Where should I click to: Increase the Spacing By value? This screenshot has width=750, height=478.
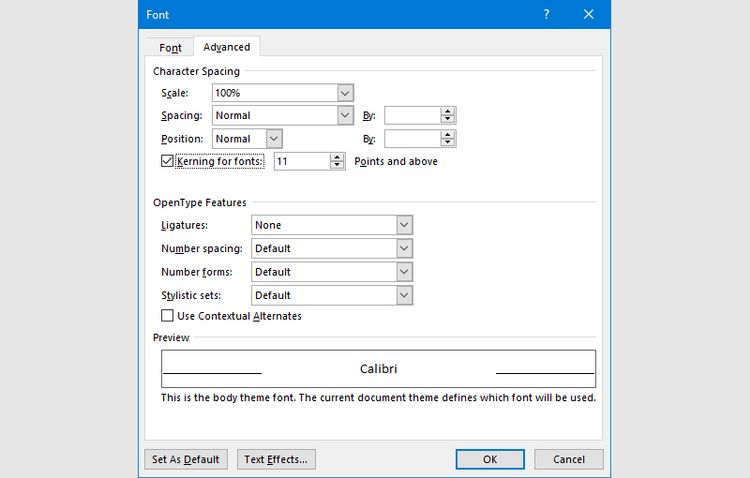point(448,111)
